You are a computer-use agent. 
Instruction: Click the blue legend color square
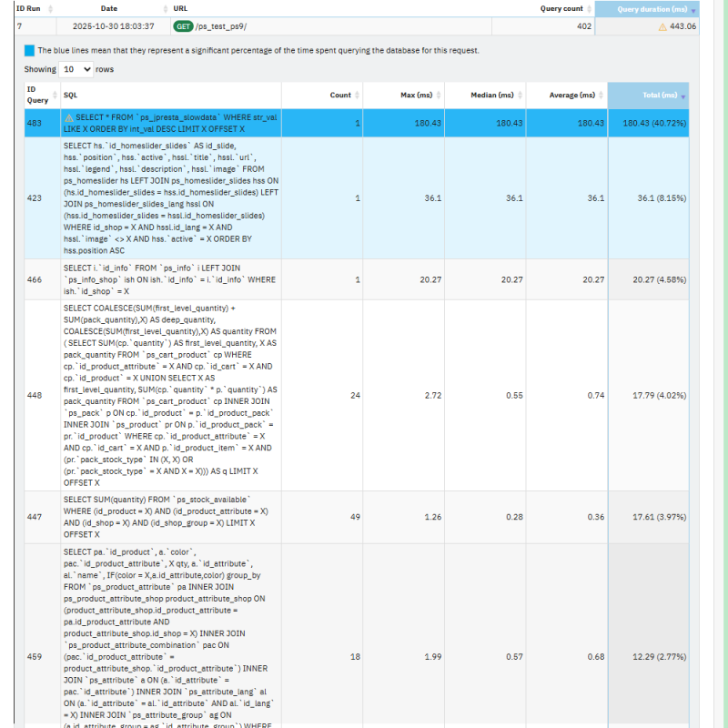30,50
